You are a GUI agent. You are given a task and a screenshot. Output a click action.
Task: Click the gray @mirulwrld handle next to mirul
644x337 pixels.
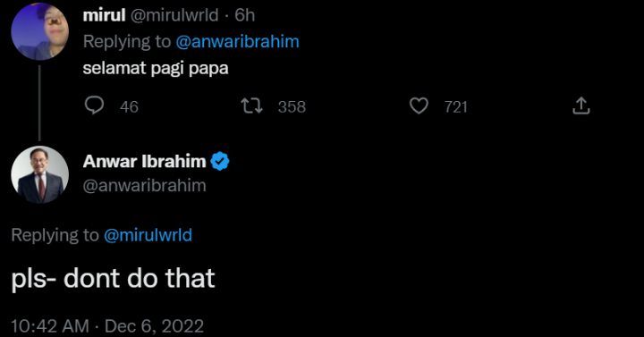click(x=174, y=15)
